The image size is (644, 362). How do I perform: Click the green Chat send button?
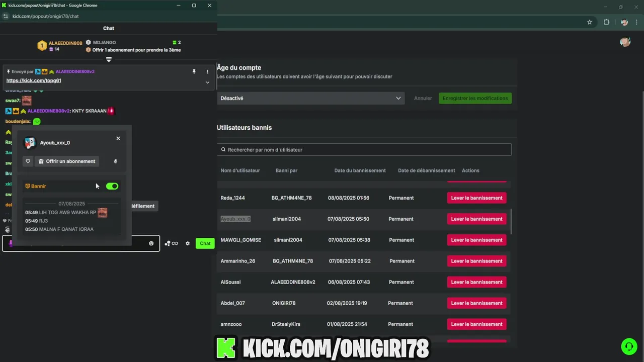tap(205, 243)
